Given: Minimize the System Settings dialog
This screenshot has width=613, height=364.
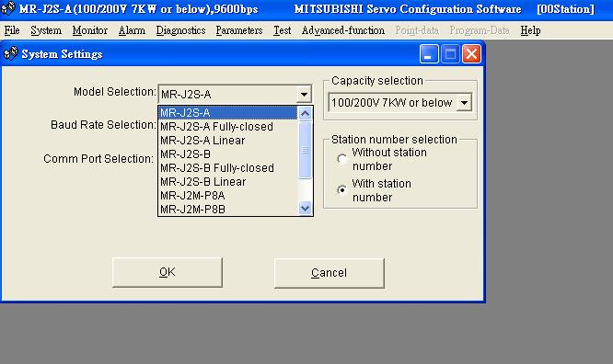Looking at the screenshot, I should 429,54.
